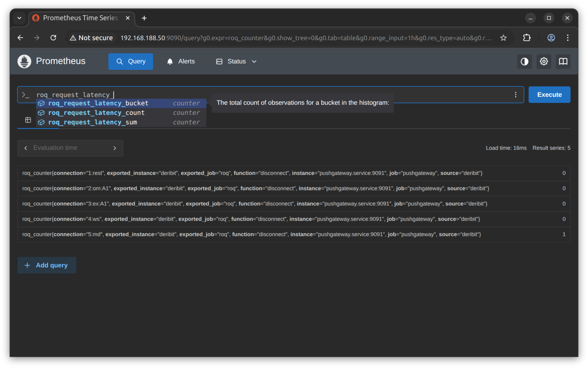
Task: Open the browser profile icon
Action: coord(551,38)
